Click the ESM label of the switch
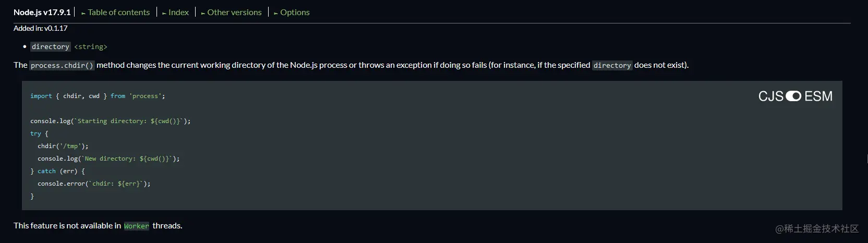868x243 pixels. pyautogui.click(x=818, y=96)
